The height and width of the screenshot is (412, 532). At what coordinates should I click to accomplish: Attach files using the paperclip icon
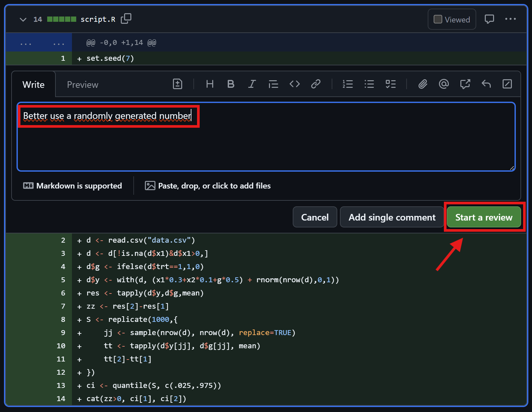(423, 84)
